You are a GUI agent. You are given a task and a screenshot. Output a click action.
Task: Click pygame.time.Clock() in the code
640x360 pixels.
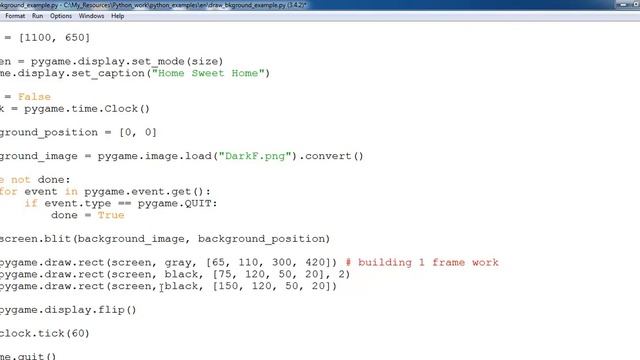(87, 109)
